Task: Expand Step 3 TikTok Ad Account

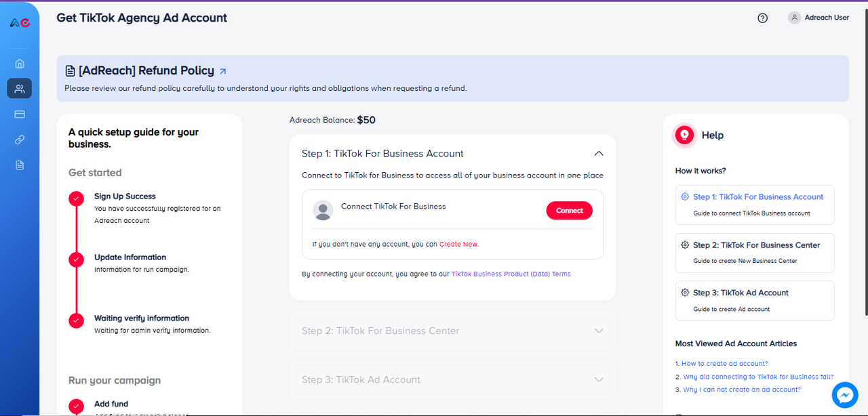Action: coord(598,379)
